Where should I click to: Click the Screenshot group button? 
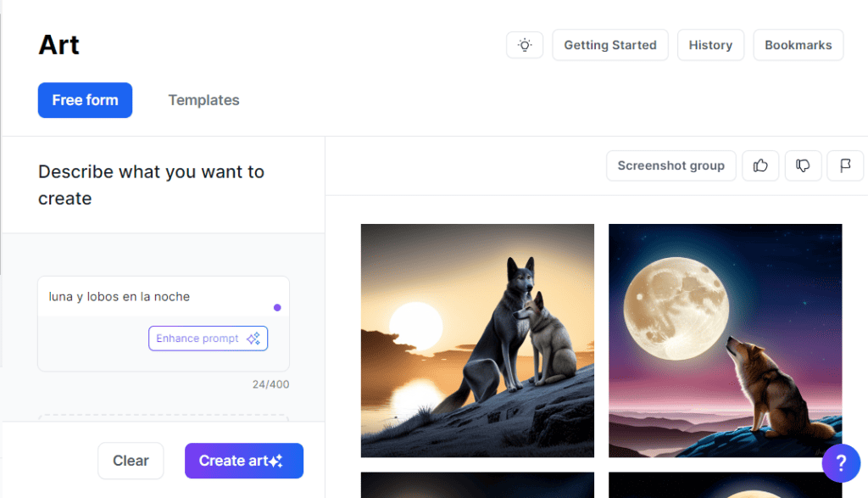(x=670, y=165)
